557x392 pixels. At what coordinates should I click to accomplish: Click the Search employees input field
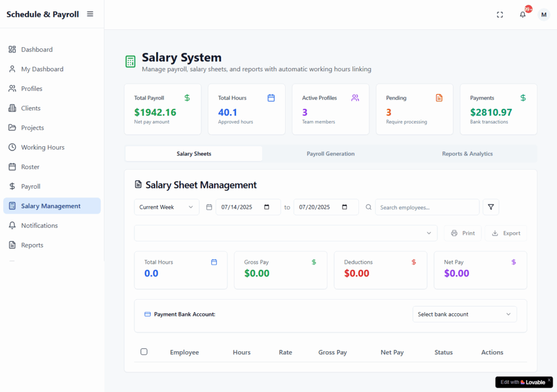point(427,207)
